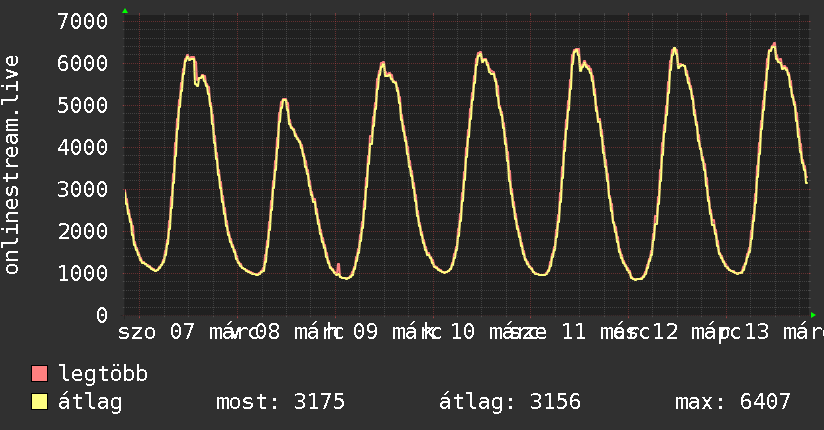Click the green arrow atop the y-axis
This screenshot has width=824, height=430.
click(x=125, y=11)
